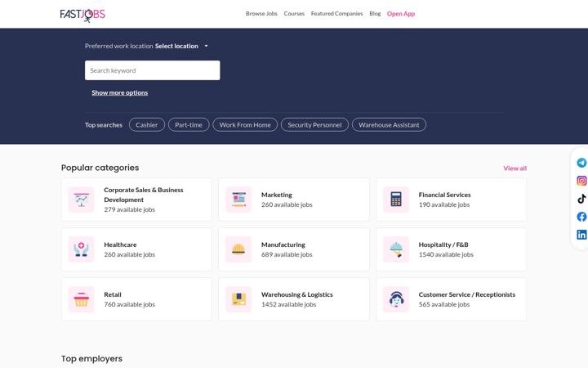588x368 pixels.
Task: Click '279 available jobs' text
Action: (x=129, y=209)
